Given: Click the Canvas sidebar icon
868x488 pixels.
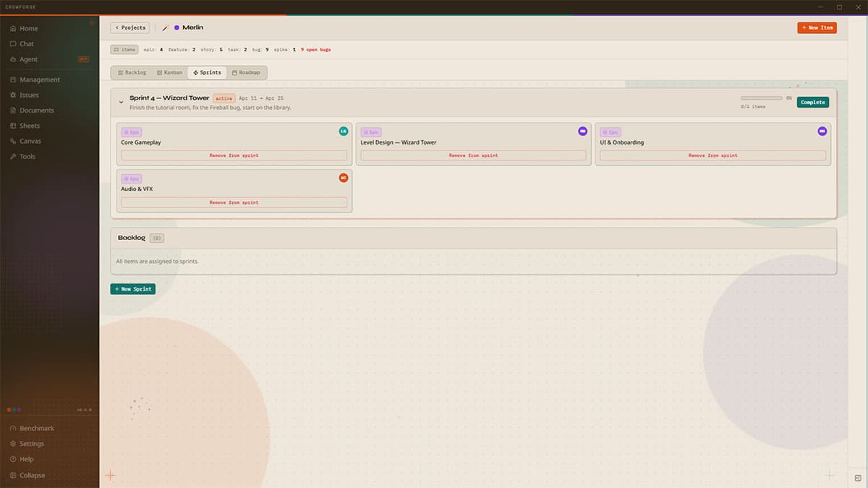Looking at the screenshot, I should pyautogui.click(x=13, y=141).
